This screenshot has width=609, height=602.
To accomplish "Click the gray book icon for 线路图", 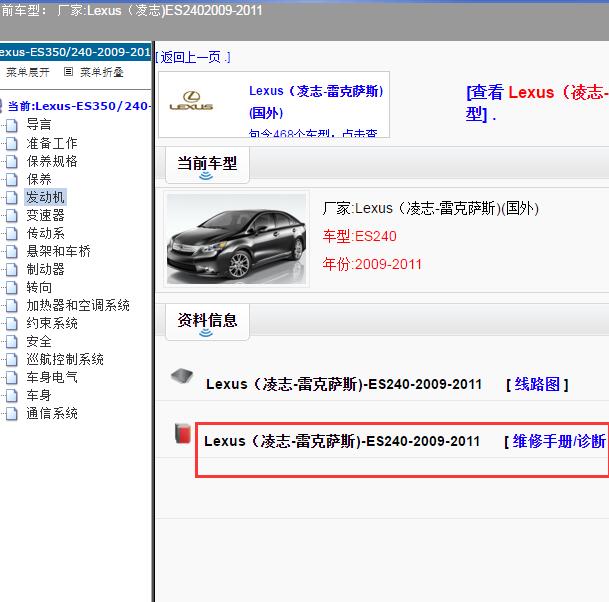I will [182, 376].
